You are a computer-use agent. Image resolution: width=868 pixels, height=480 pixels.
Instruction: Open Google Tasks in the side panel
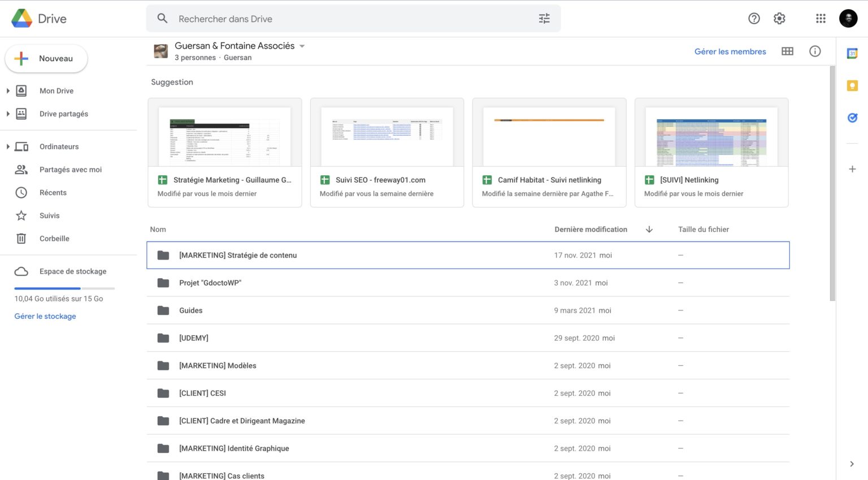[852, 118]
